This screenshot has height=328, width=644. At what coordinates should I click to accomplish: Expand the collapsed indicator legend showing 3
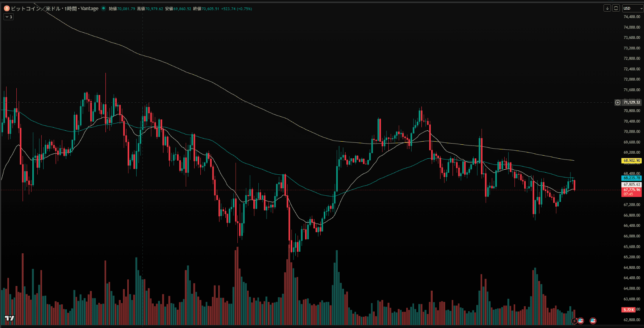(9, 17)
